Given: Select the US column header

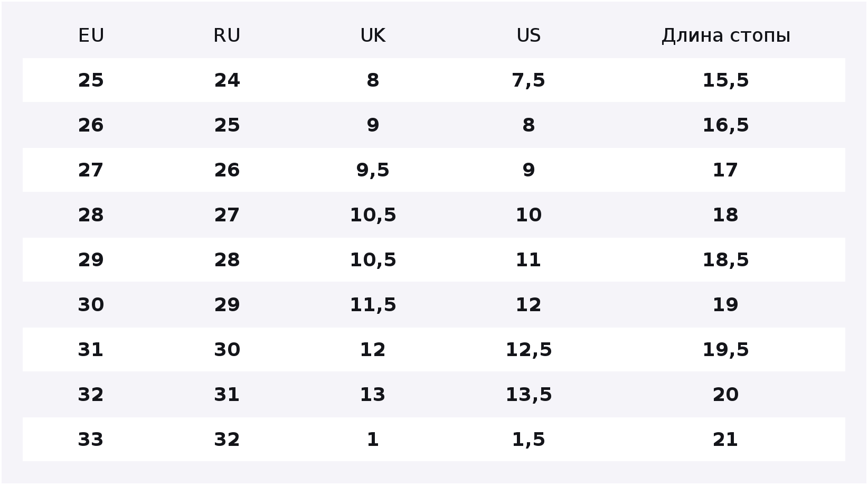Looking at the screenshot, I should (529, 35).
